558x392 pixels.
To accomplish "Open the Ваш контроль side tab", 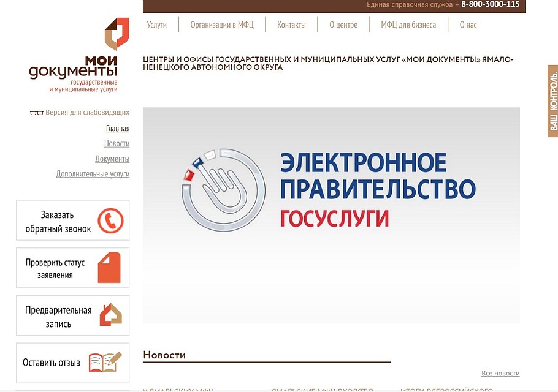I will point(552,101).
